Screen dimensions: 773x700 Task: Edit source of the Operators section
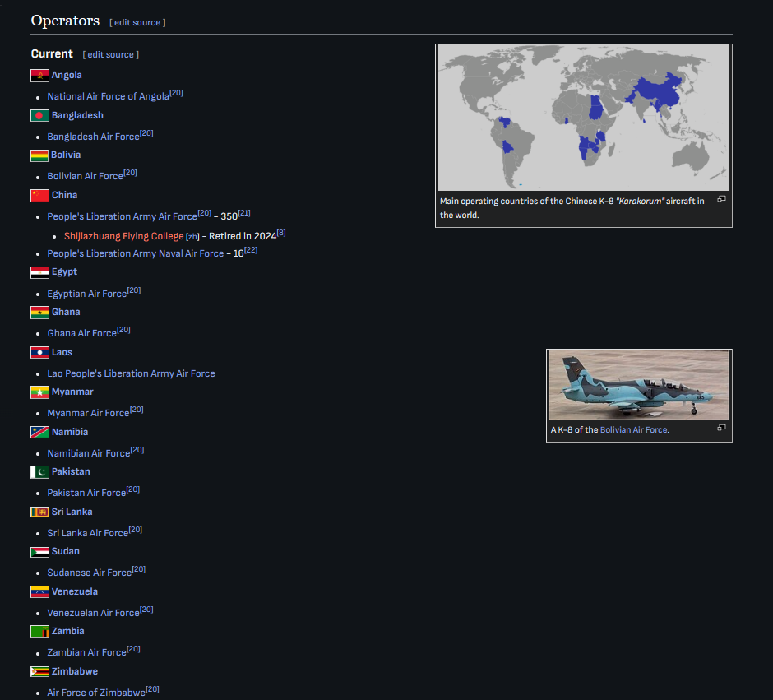pos(137,23)
